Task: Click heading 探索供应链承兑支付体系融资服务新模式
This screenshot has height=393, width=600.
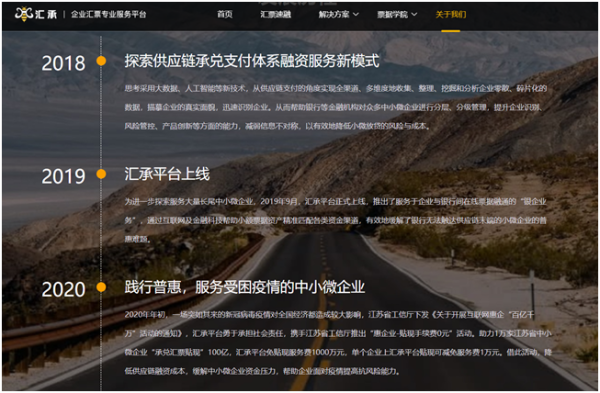Action: pyautogui.click(x=252, y=61)
